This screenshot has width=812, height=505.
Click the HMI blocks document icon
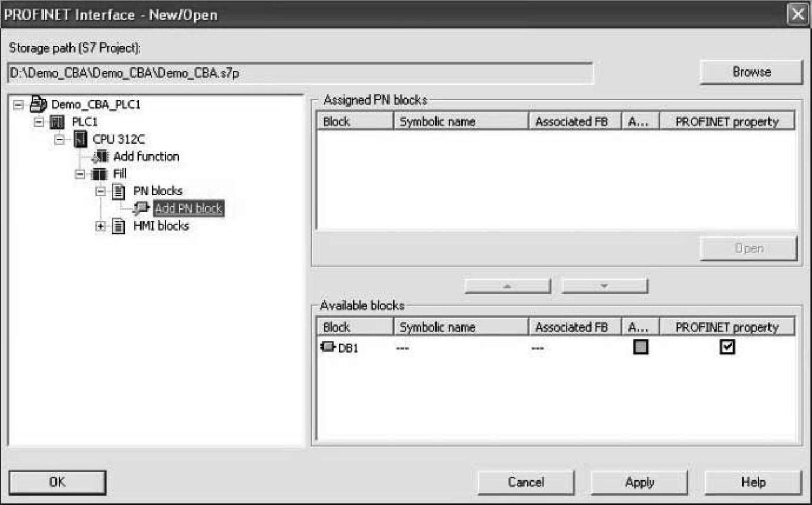click(x=119, y=226)
